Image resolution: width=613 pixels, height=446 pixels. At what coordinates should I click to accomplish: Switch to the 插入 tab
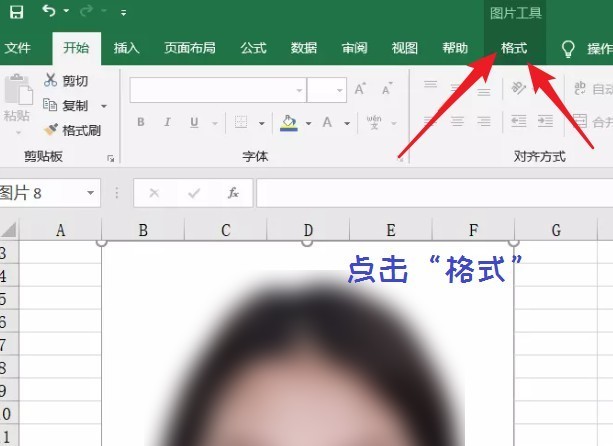pos(126,48)
